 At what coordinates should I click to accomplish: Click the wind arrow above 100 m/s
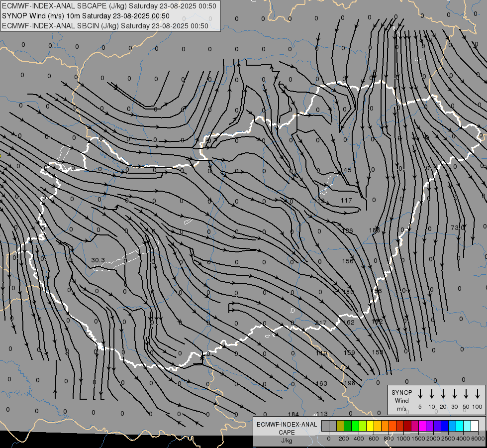[x=478, y=394]
